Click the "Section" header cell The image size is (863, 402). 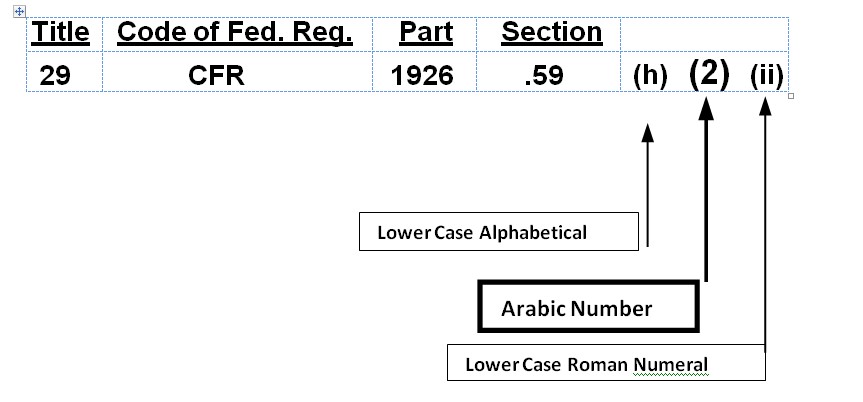551,33
